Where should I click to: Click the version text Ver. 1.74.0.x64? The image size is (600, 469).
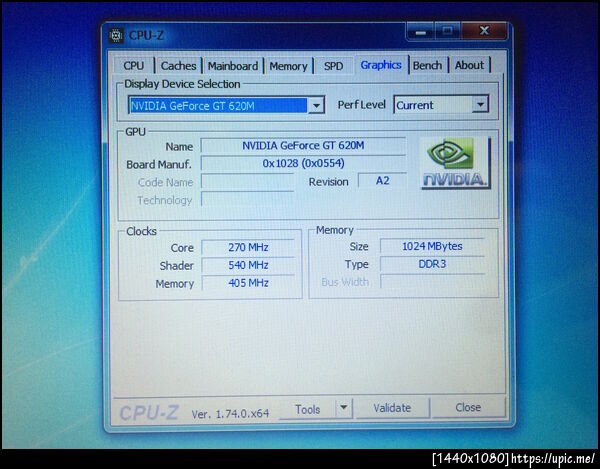(x=230, y=414)
